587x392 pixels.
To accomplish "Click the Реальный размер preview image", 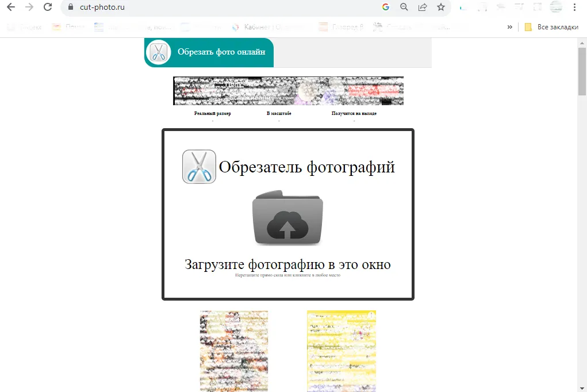I will point(213,90).
